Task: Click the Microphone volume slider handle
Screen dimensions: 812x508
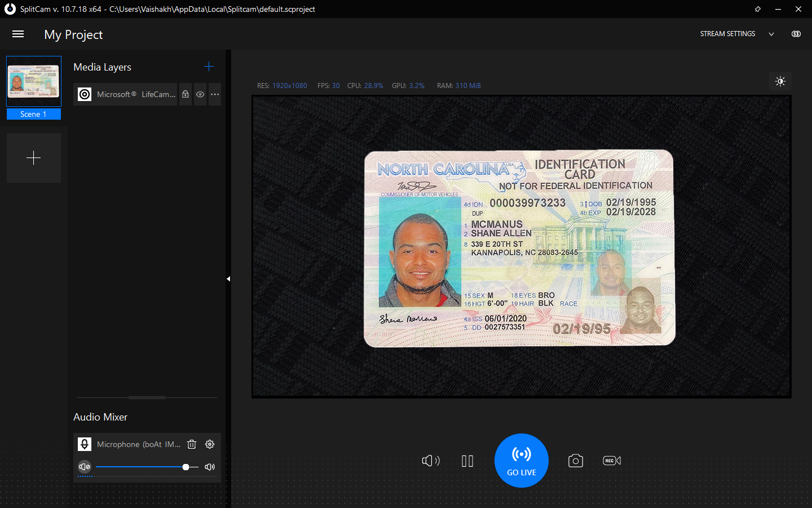Action: (x=186, y=467)
